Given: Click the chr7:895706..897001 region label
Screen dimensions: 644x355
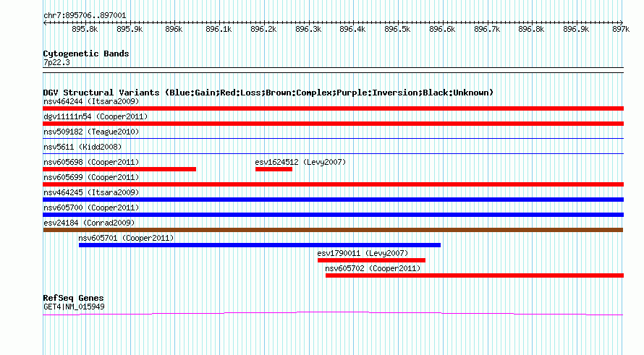Looking at the screenshot, I should click(x=85, y=16).
